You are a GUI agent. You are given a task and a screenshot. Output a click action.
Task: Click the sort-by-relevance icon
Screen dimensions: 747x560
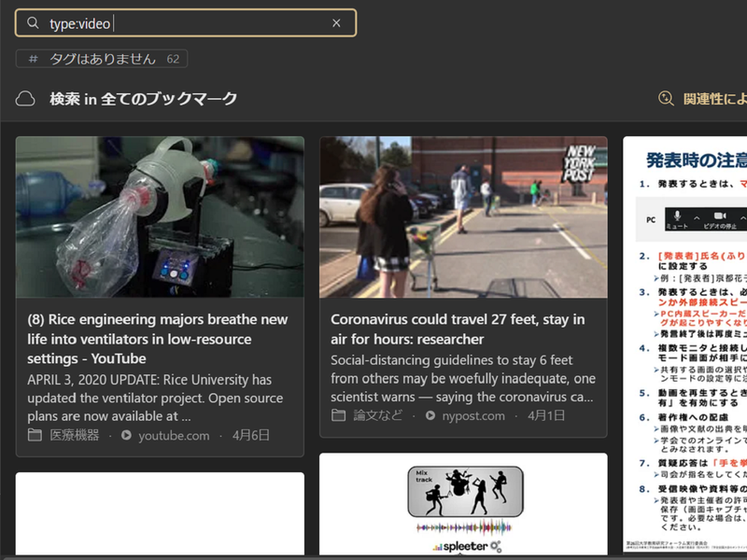click(666, 99)
